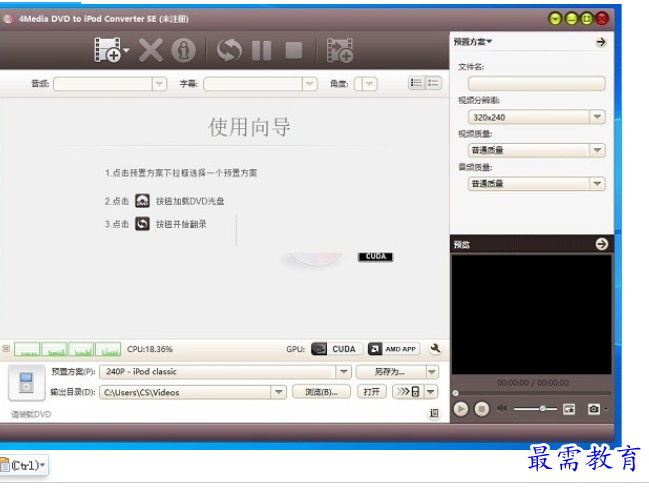The height and width of the screenshot is (490, 649).
Task: Toggle the AMD APP acceleration button
Action: [x=394, y=349]
